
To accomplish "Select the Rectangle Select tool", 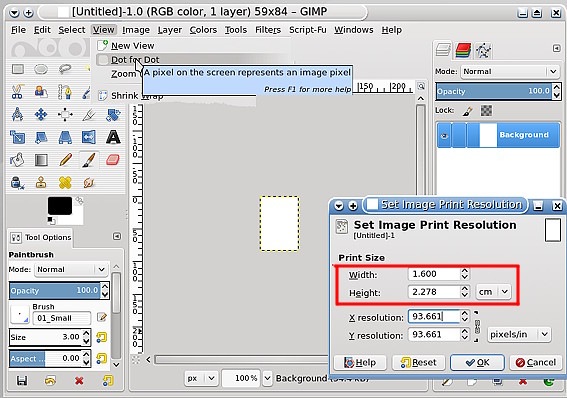I will click(x=18, y=69).
